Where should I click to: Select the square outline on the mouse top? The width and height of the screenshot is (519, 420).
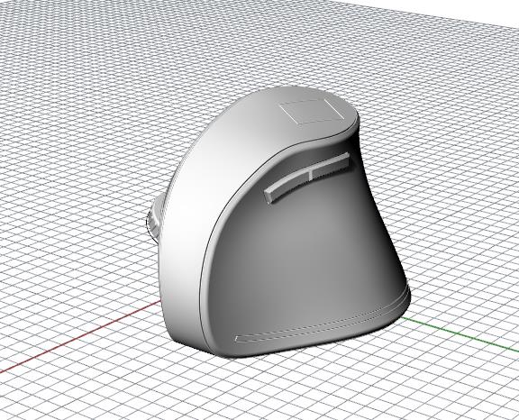(x=311, y=112)
